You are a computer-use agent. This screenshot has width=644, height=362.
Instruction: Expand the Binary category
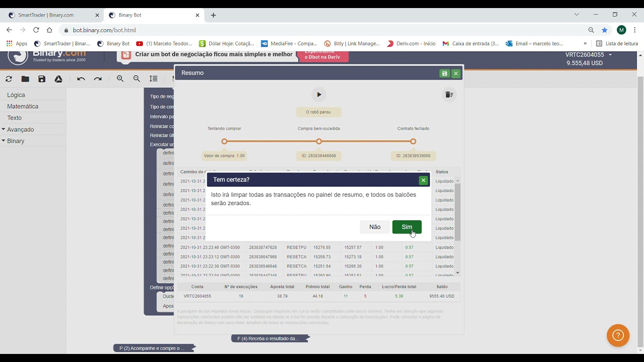click(16, 141)
